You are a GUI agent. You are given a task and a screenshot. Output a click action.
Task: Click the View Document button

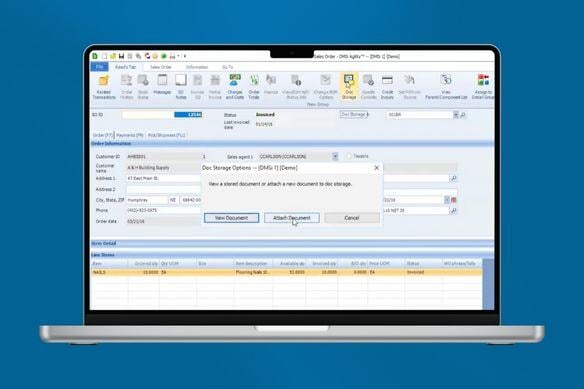[231, 218]
